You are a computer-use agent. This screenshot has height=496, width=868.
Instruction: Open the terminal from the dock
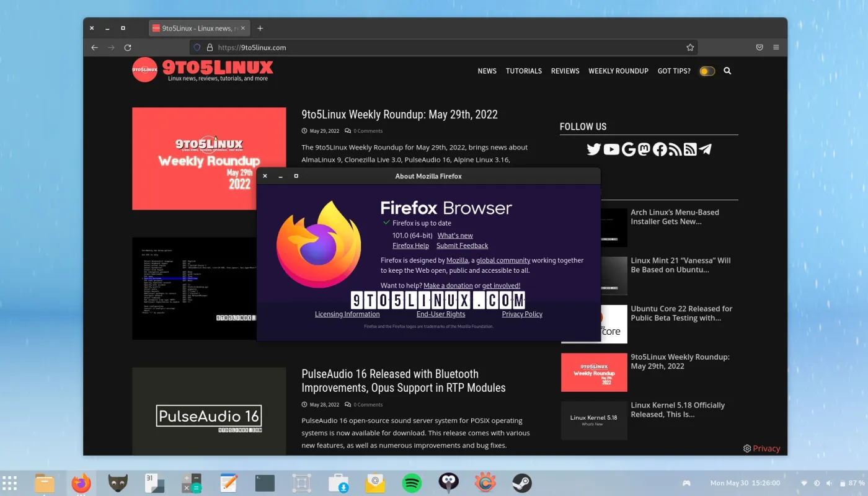(265, 482)
